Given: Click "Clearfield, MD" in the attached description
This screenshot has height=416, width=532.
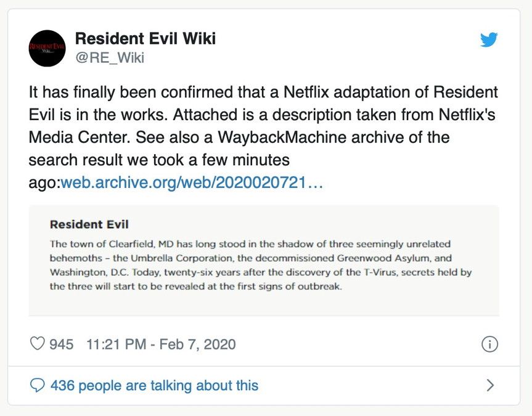Looking at the screenshot, I should 141,244.
